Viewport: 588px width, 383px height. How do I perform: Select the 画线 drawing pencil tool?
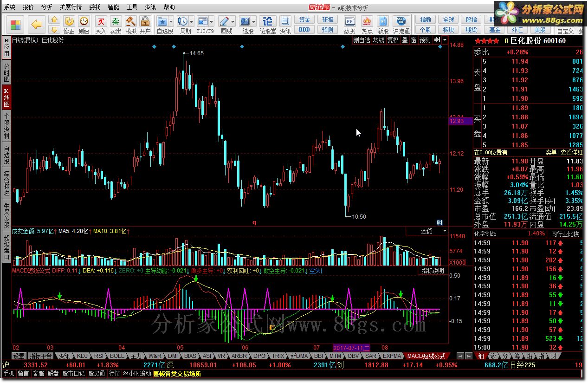coord(224,21)
